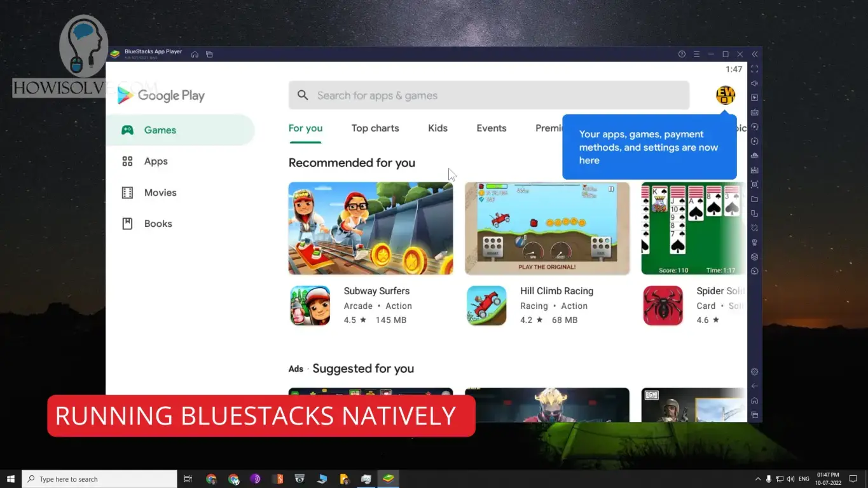Screen dimensions: 868x488
Task: Open keyboard game controls icon in BlueStacks sidebar
Action: pos(755,112)
